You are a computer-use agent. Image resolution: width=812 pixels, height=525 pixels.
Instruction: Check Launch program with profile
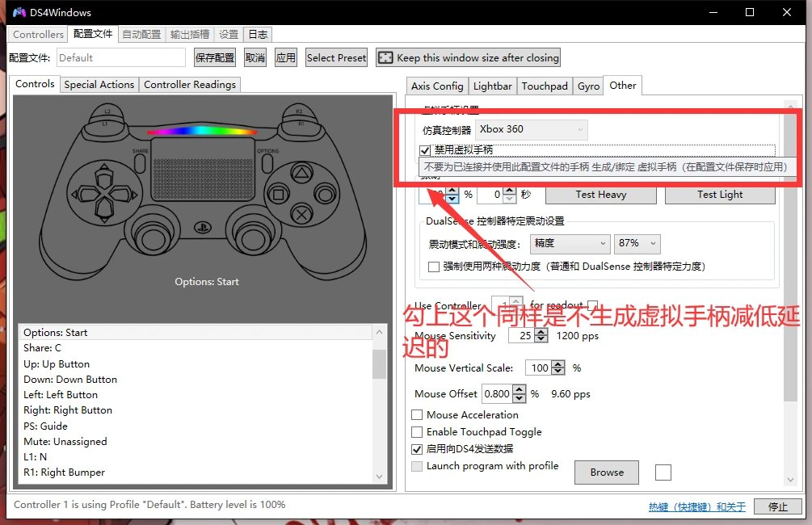pos(417,466)
